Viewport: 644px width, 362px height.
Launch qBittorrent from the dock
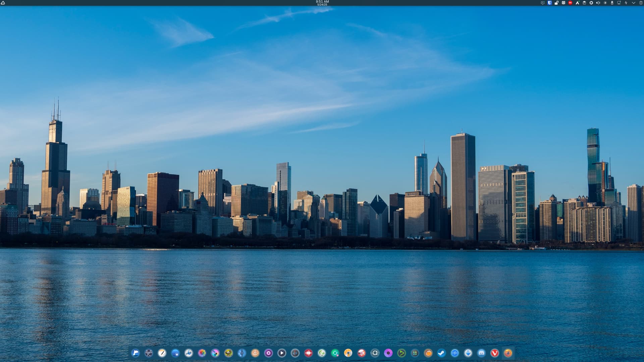pyautogui.click(x=455, y=353)
